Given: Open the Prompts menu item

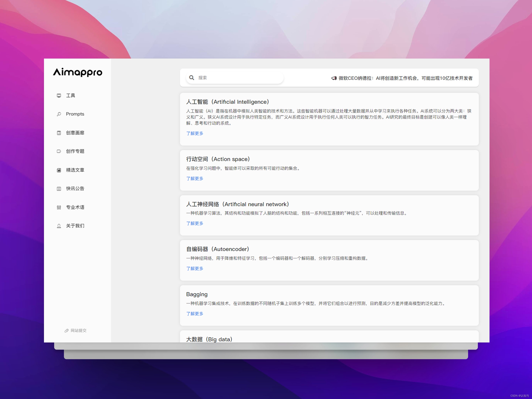Looking at the screenshot, I should click(x=75, y=114).
